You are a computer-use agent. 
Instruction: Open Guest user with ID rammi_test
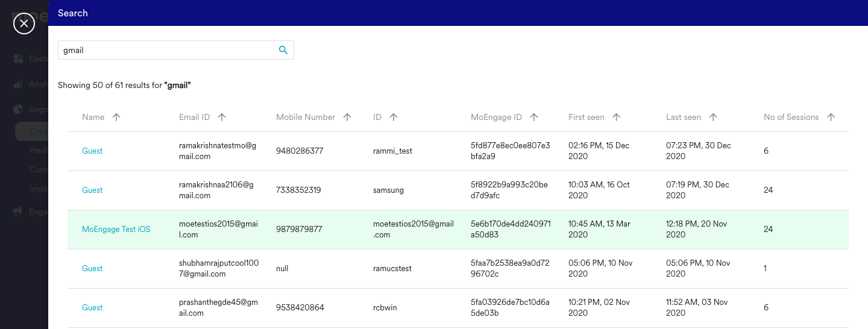click(92, 151)
